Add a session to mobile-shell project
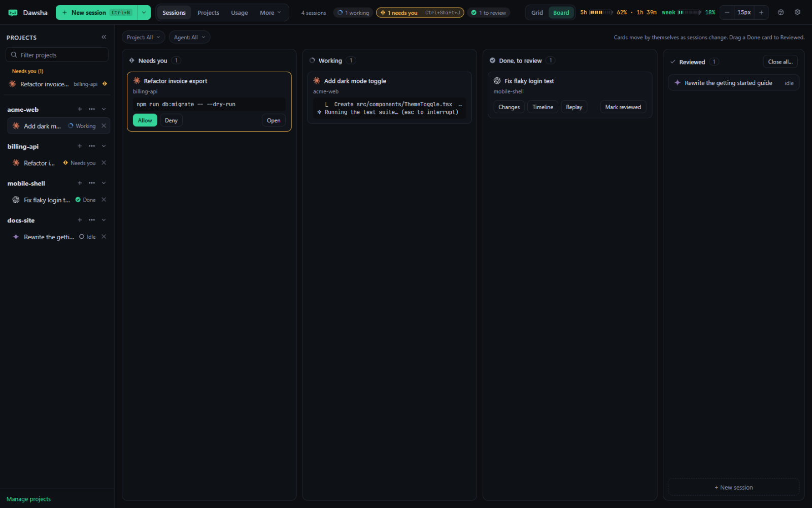The width and height of the screenshot is (812, 508). tap(80, 183)
